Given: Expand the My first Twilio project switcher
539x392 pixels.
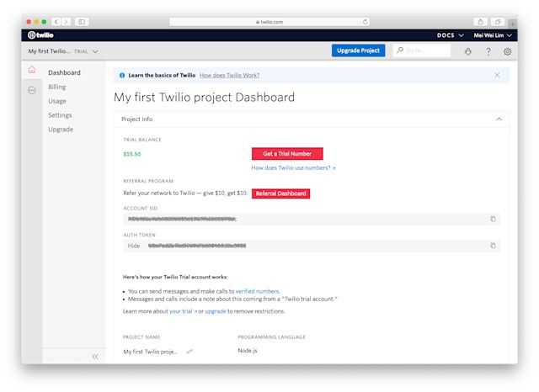Looking at the screenshot, I should [63, 51].
